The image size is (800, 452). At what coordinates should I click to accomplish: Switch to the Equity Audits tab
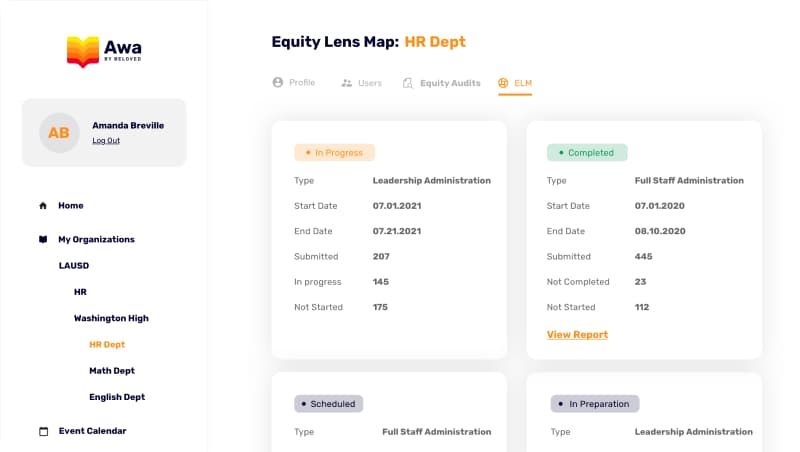(449, 83)
